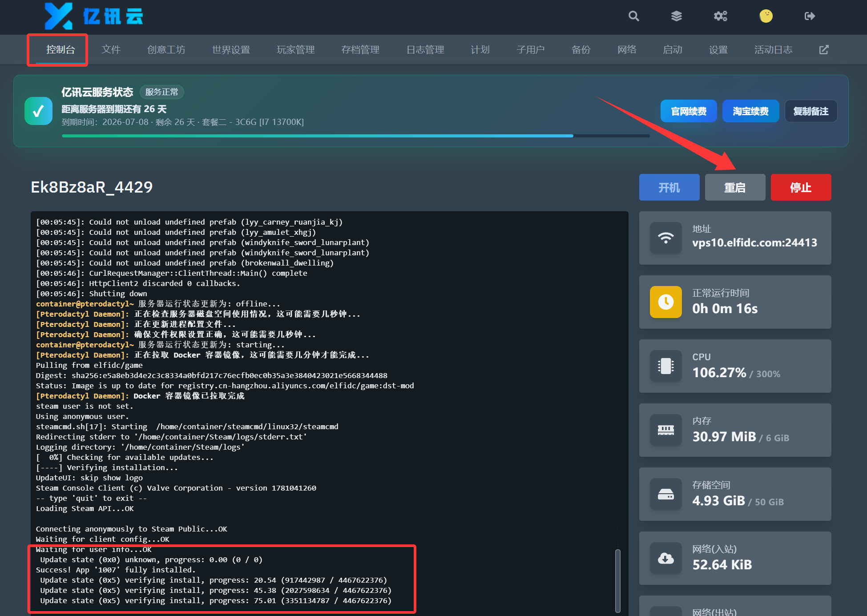The height and width of the screenshot is (616, 867).
Task: Click the 淘宝续费 button
Action: [x=750, y=111]
